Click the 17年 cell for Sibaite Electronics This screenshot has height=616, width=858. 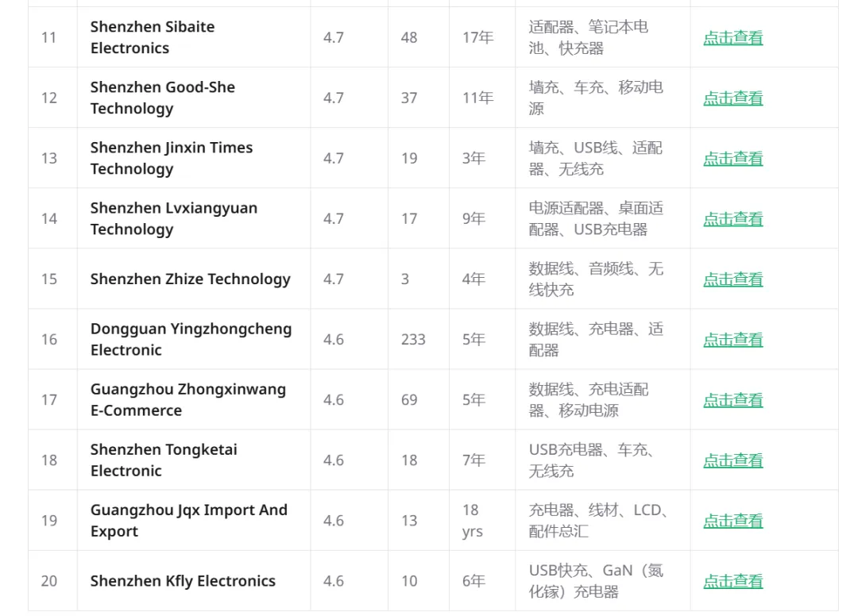coord(477,38)
